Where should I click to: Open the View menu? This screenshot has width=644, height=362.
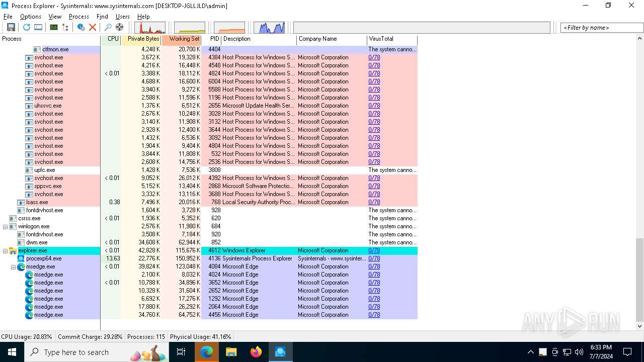click(55, 17)
